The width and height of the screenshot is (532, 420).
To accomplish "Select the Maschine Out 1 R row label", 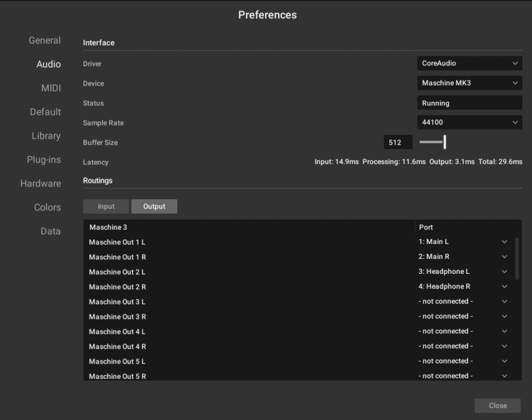I will pyautogui.click(x=118, y=257).
